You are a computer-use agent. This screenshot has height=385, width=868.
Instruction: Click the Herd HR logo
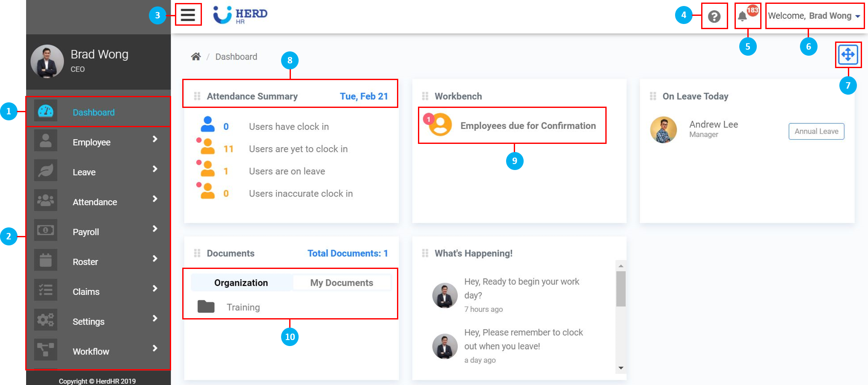tap(240, 15)
